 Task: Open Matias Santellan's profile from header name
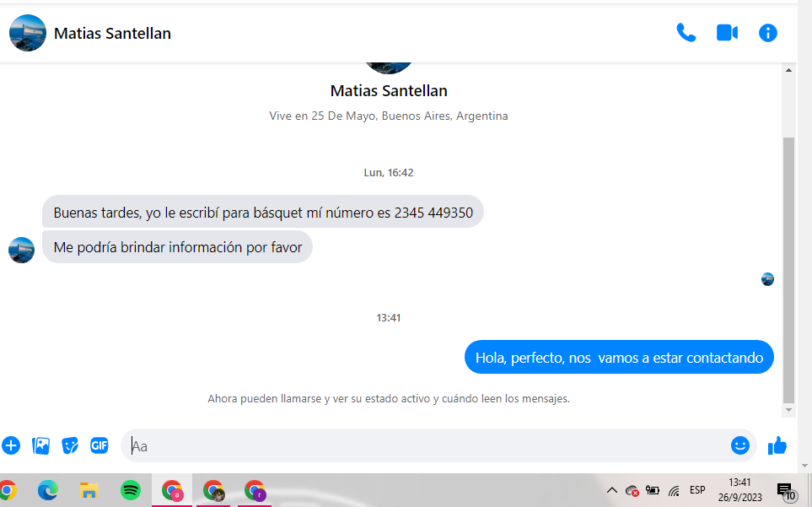click(112, 33)
